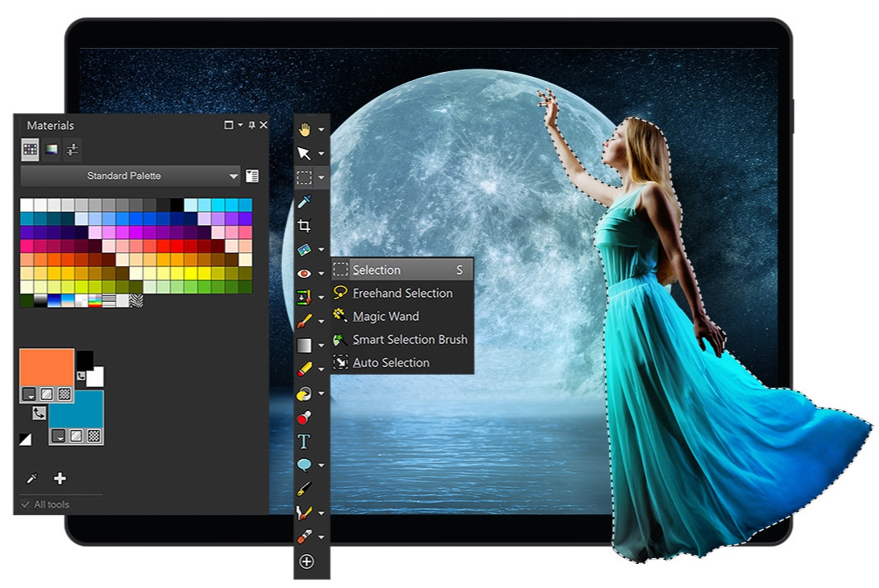Select the Art Eraser tool near toolbar bottom
Viewport: 879px width, 588px height.
point(305,537)
